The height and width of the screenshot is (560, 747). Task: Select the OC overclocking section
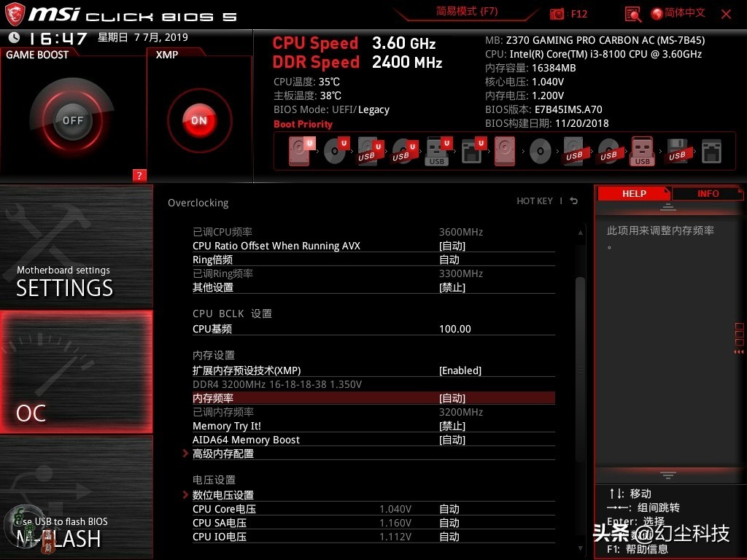76,373
